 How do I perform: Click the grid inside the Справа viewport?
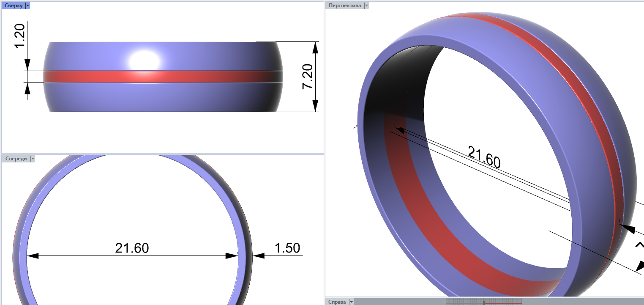tap(465, 302)
